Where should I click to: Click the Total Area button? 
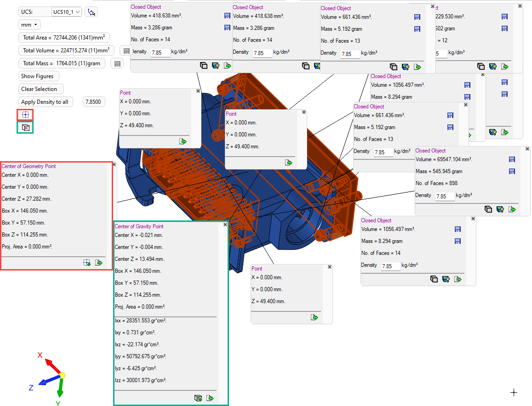64,38
